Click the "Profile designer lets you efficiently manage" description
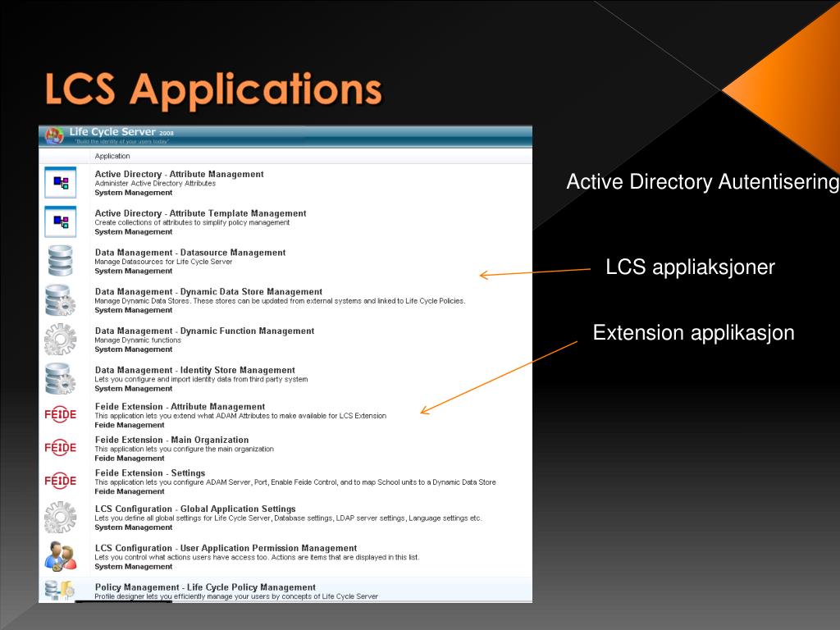 236,596
